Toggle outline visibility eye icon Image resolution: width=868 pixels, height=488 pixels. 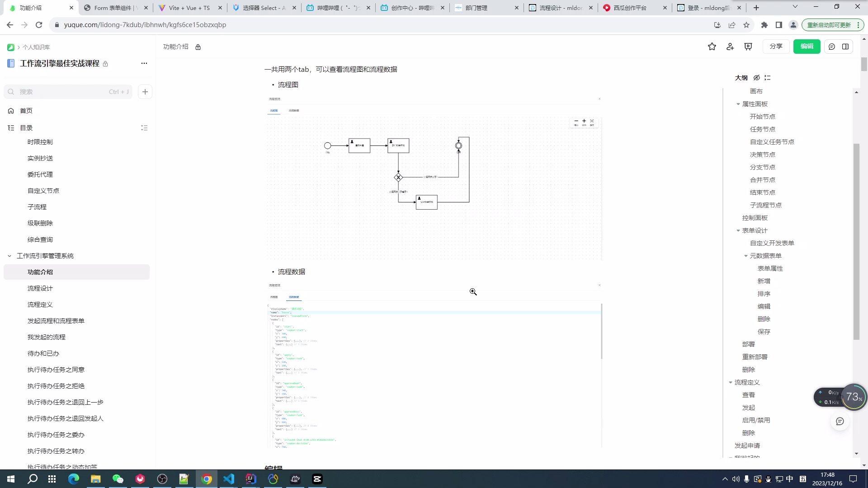coord(757,78)
